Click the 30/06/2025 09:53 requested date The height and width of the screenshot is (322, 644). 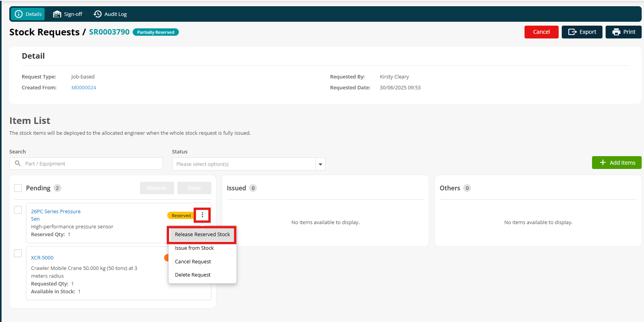400,87
